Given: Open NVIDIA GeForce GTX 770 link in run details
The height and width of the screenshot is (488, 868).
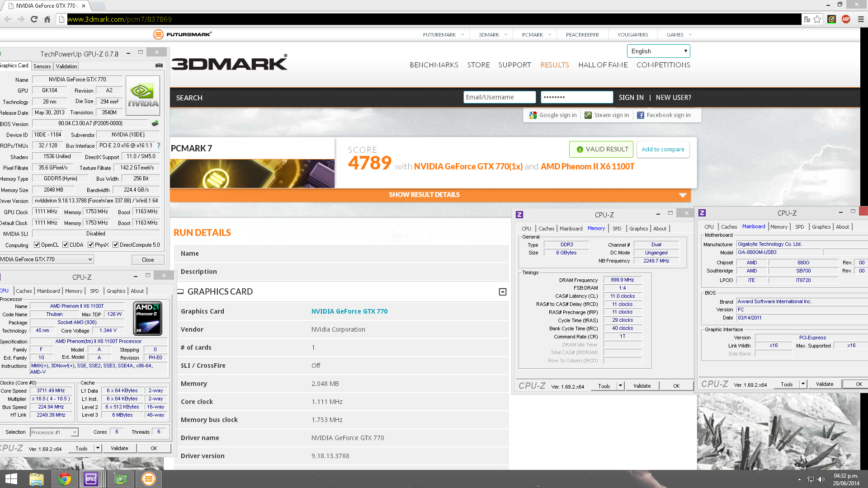Looking at the screenshot, I should coord(349,311).
